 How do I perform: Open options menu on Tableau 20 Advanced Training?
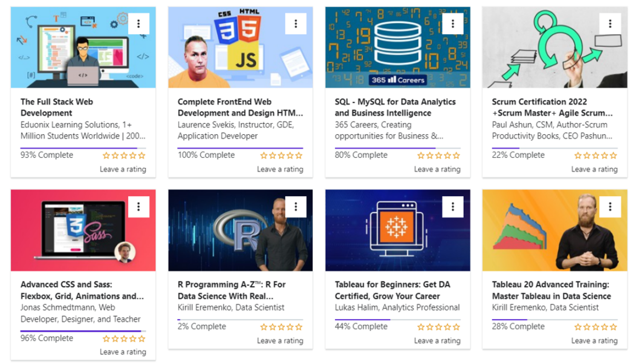pos(609,206)
